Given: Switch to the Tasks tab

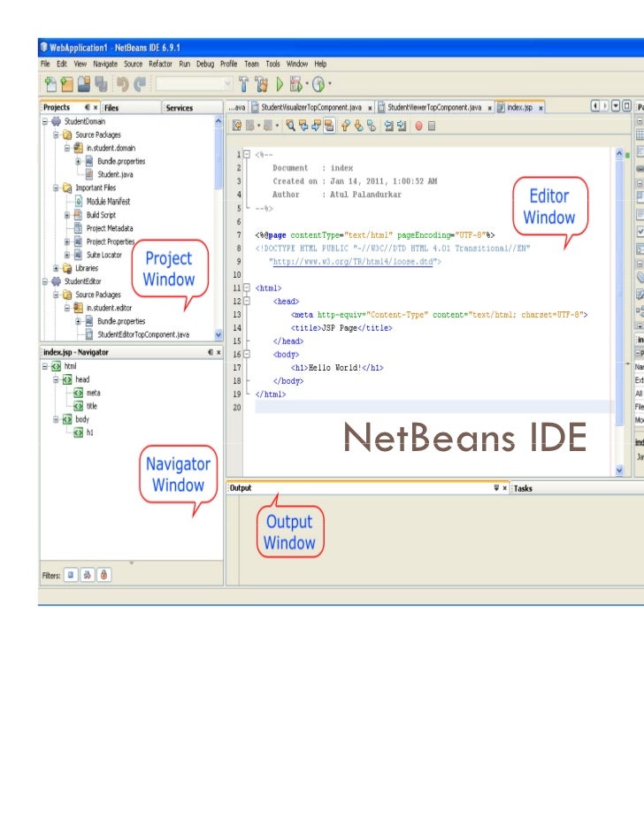Looking at the screenshot, I should (523, 488).
